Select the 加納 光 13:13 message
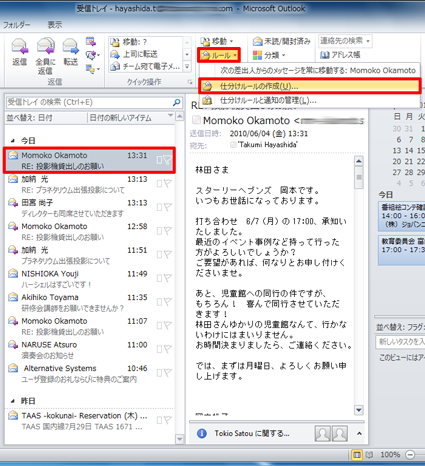Screen dimensions: 425x466 [89, 184]
